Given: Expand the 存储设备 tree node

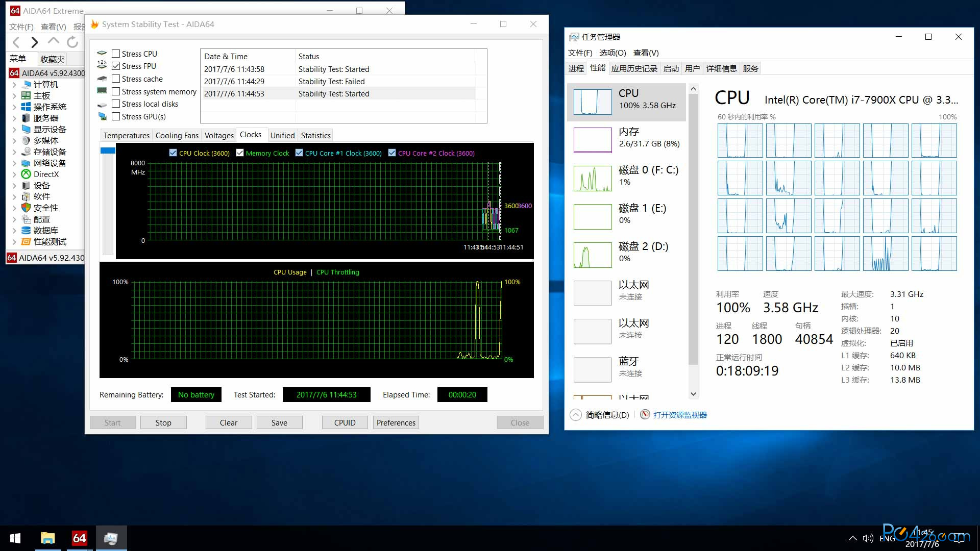Looking at the screenshot, I should [x=14, y=152].
